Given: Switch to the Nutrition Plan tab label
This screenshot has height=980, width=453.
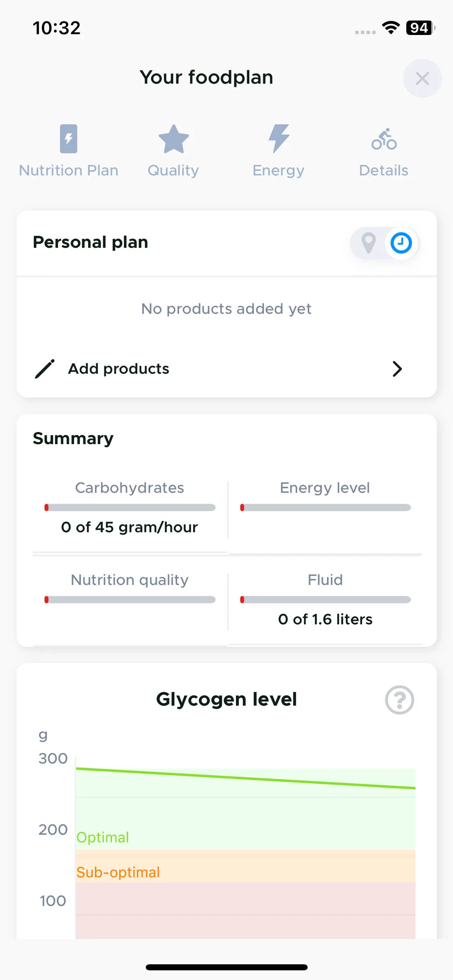Looking at the screenshot, I should tap(68, 171).
